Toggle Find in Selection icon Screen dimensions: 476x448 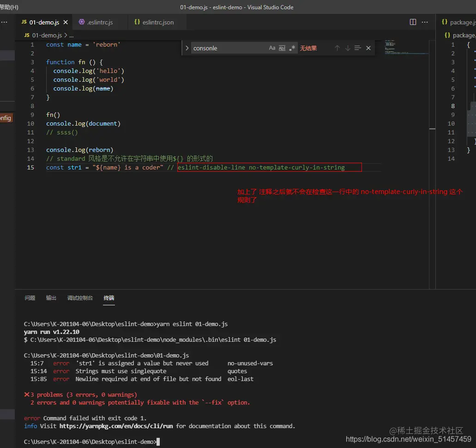(358, 48)
